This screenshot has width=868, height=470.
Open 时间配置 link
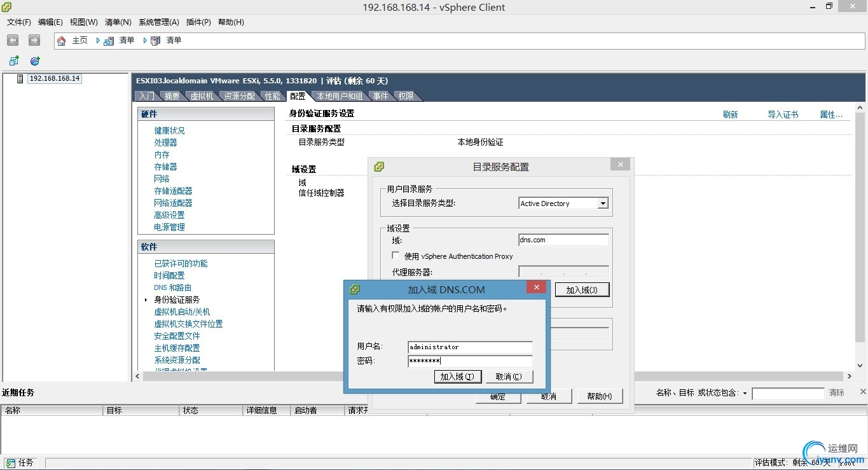[x=169, y=275]
